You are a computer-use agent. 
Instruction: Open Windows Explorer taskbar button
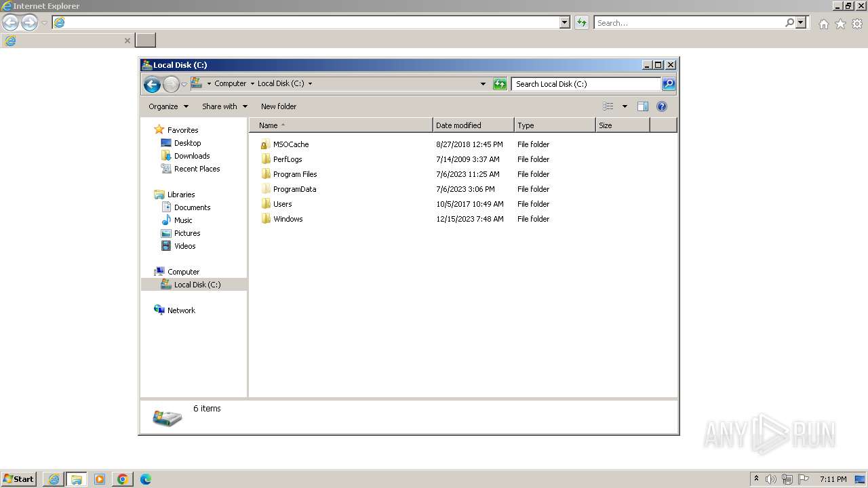(77, 479)
